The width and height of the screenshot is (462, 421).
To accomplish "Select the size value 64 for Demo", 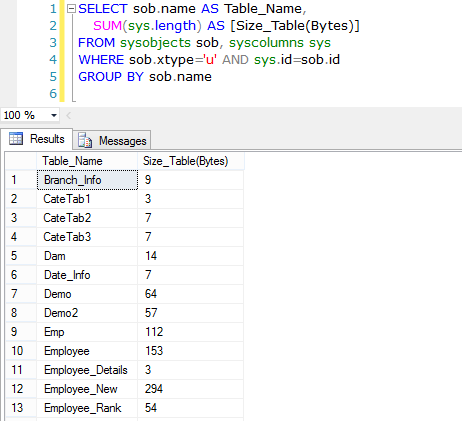I will [191, 294].
